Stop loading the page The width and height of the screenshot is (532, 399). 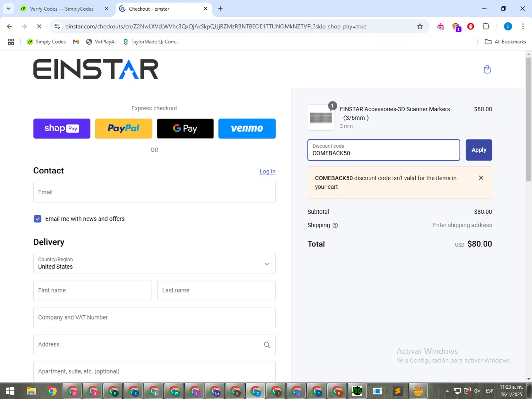[x=39, y=26]
